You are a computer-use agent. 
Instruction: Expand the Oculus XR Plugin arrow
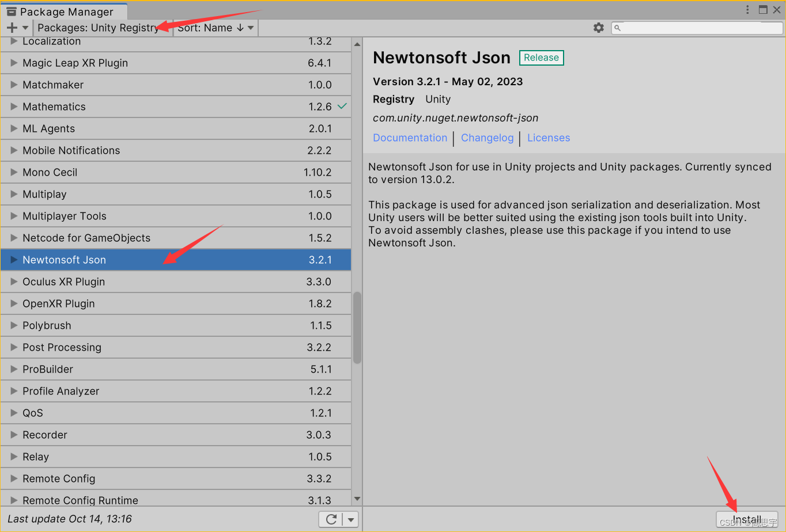point(14,282)
